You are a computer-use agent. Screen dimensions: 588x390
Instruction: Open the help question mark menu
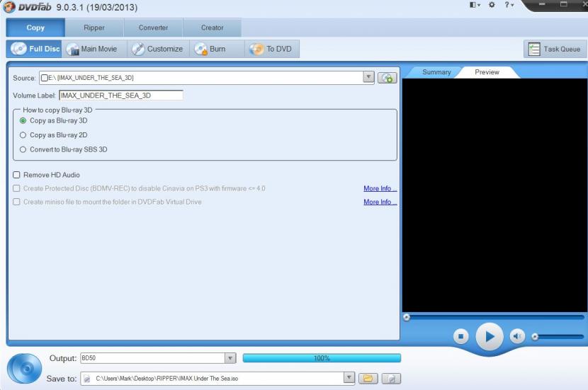click(x=509, y=5)
